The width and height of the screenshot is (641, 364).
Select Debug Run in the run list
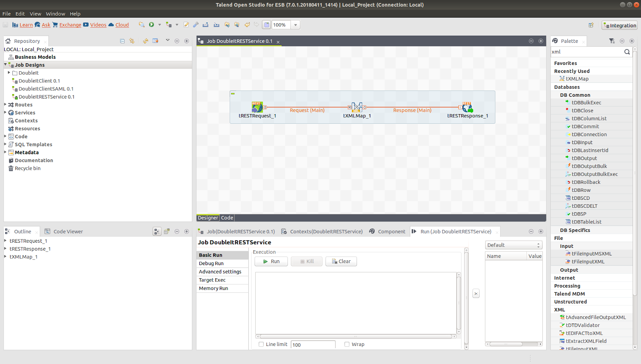(222, 263)
